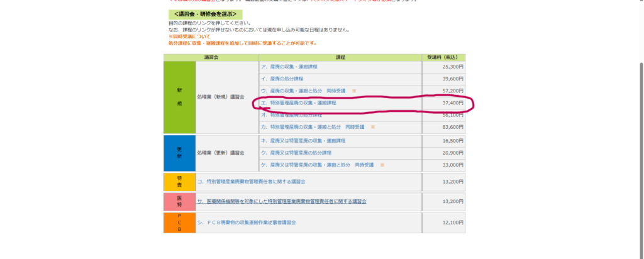644x259 pixels.
Task: Click the green 新規 category cell
Action: tap(179, 97)
